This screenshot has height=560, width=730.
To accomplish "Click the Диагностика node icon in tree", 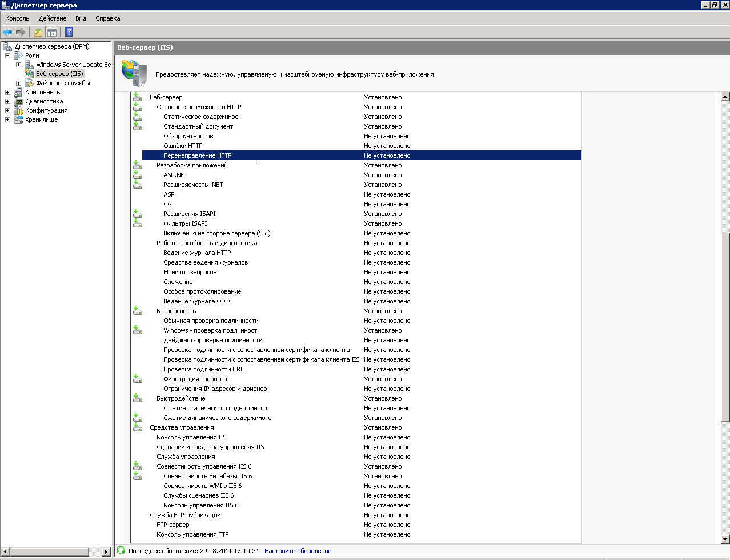I will point(19,101).
